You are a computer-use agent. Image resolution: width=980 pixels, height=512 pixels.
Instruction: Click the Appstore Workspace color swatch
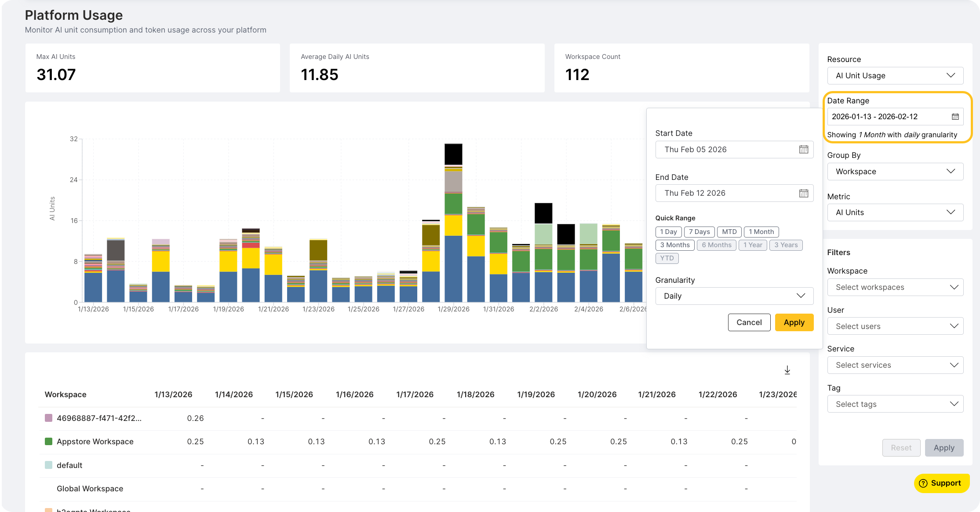(48, 441)
